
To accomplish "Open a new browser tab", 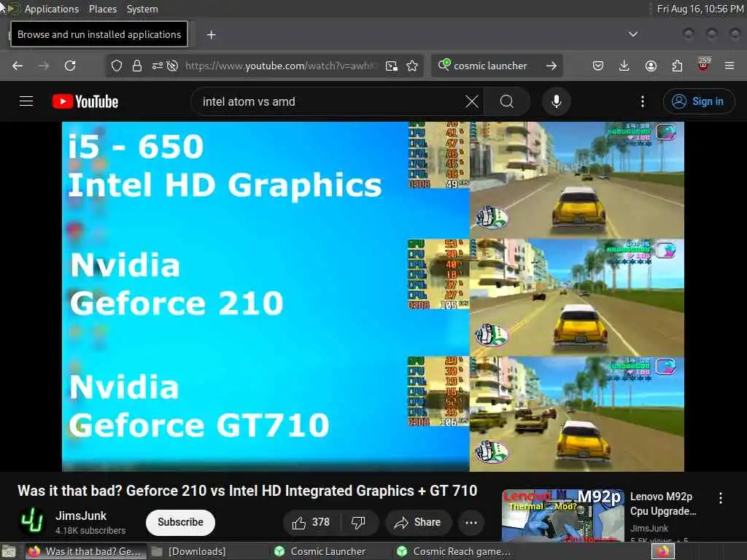I will tap(212, 35).
